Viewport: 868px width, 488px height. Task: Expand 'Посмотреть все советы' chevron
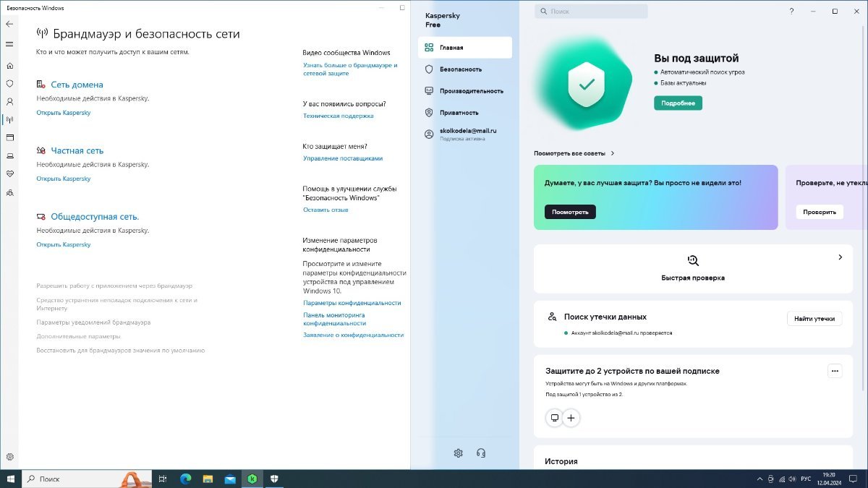coord(613,153)
